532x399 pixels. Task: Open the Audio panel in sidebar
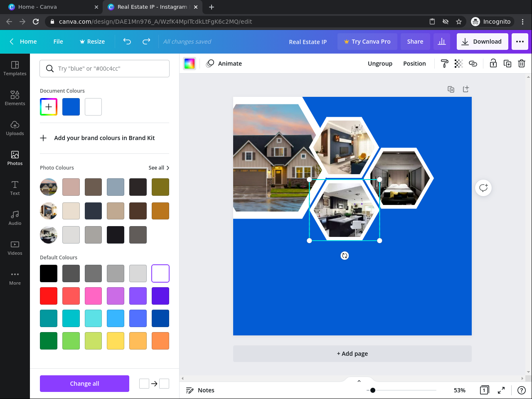click(x=15, y=218)
